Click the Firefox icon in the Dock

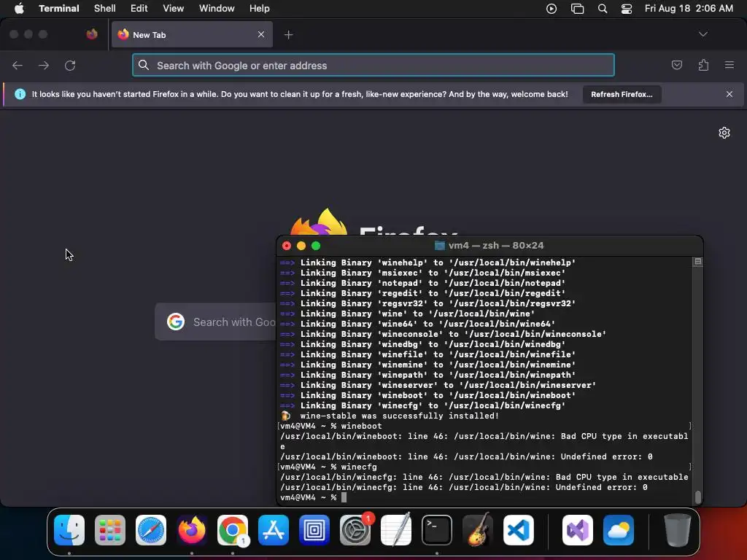pyautogui.click(x=192, y=529)
